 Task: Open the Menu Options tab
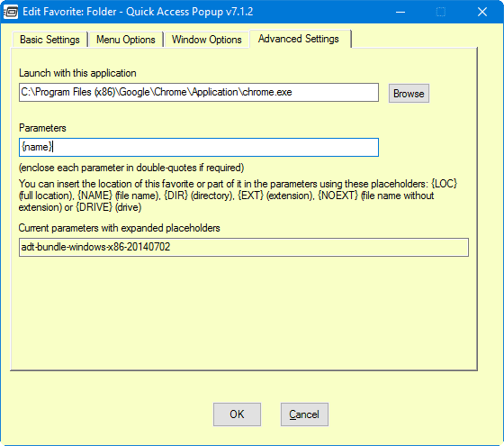pyautogui.click(x=126, y=40)
